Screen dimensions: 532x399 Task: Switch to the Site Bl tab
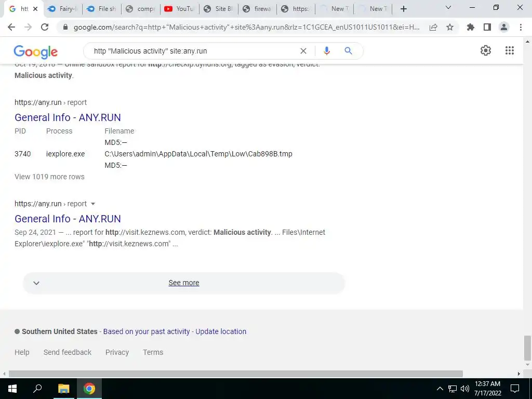pyautogui.click(x=218, y=9)
